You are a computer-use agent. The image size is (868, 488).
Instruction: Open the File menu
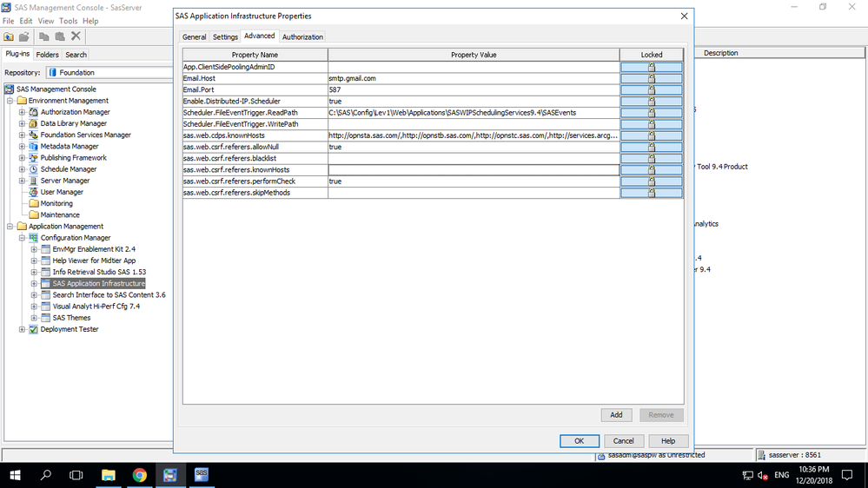(9, 21)
